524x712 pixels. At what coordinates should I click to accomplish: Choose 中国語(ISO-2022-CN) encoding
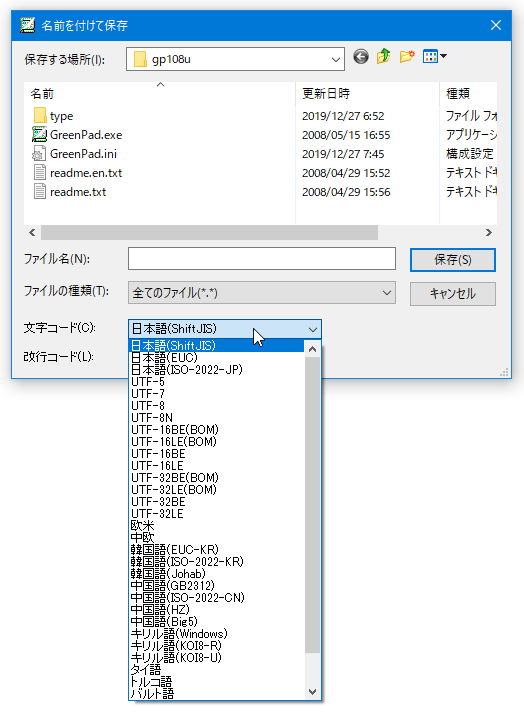point(217,598)
